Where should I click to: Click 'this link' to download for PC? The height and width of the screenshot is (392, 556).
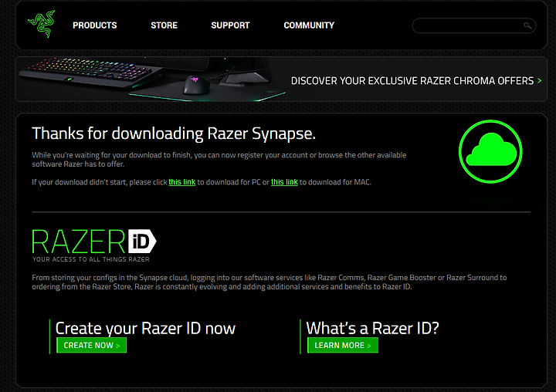point(182,182)
